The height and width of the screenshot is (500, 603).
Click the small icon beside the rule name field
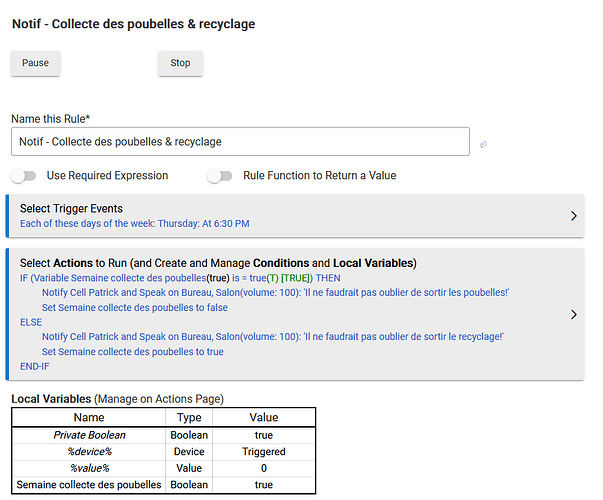tap(483, 144)
